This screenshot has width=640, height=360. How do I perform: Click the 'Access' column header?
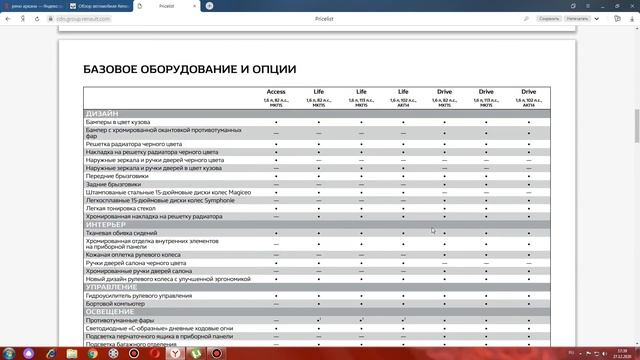pos(276,91)
